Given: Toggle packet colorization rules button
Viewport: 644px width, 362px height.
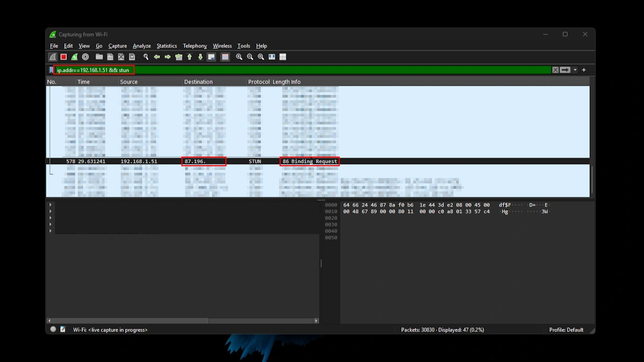Looking at the screenshot, I should point(225,57).
